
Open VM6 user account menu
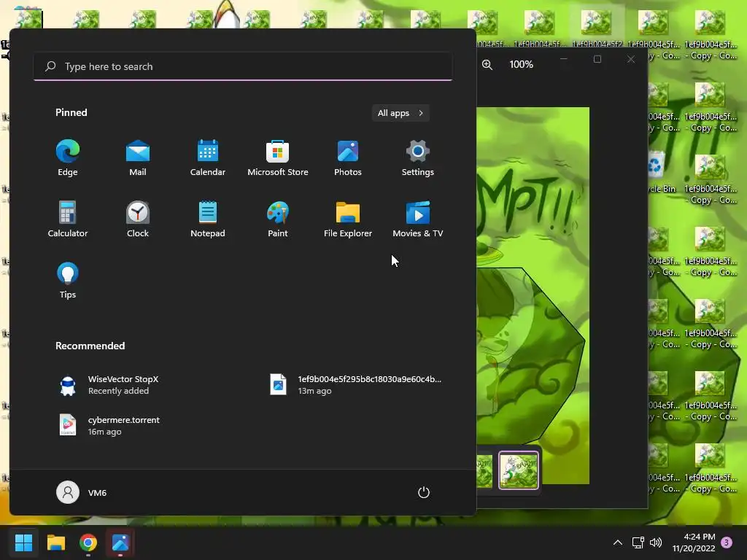point(82,492)
